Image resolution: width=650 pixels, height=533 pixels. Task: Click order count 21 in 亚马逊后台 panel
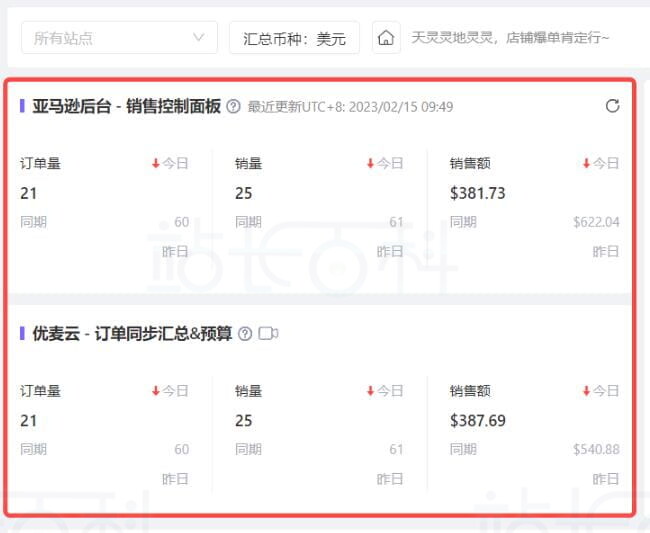point(29,193)
